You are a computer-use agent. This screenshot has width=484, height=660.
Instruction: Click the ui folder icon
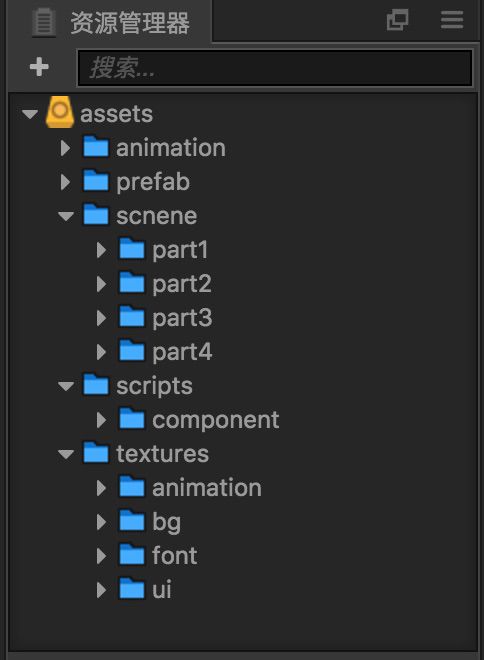click(x=132, y=589)
